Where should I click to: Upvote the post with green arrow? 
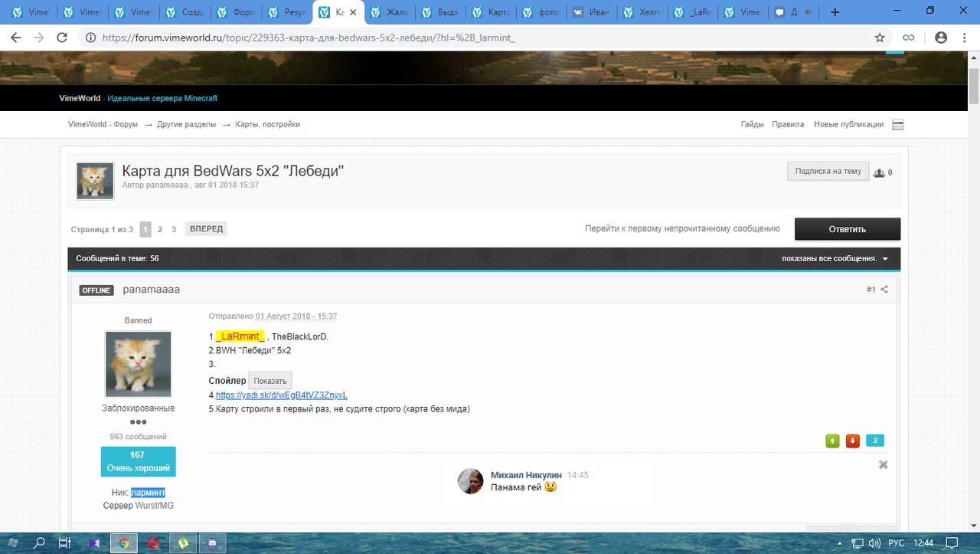click(x=832, y=441)
